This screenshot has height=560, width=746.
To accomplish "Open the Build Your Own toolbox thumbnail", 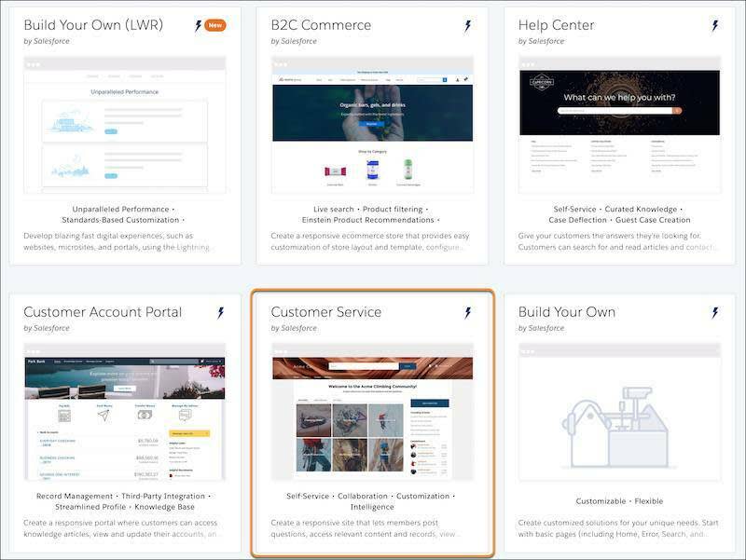I will pos(619,412).
